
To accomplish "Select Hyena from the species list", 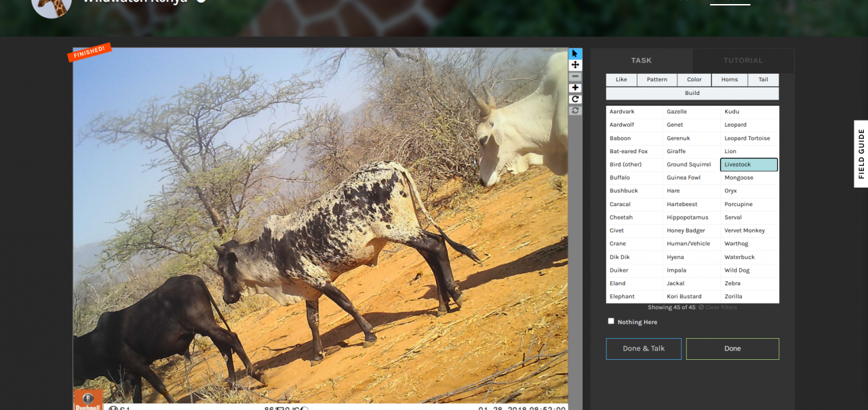I will point(692,257).
